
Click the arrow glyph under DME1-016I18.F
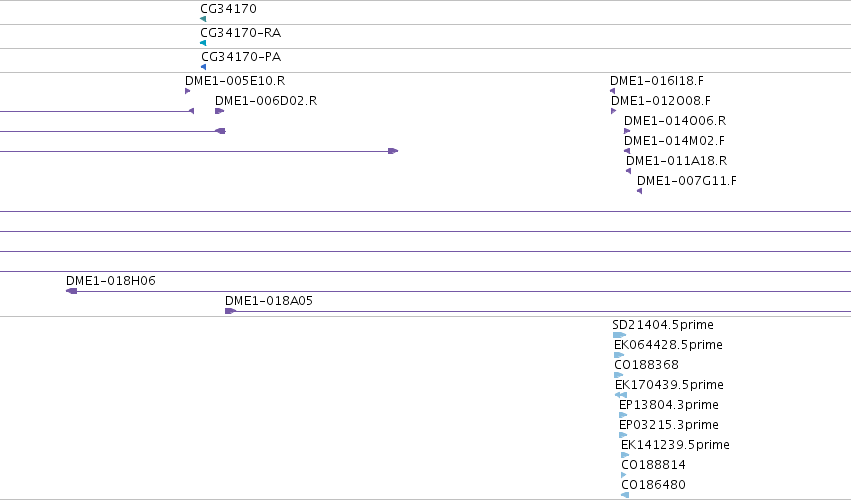[x=612, y=91]
